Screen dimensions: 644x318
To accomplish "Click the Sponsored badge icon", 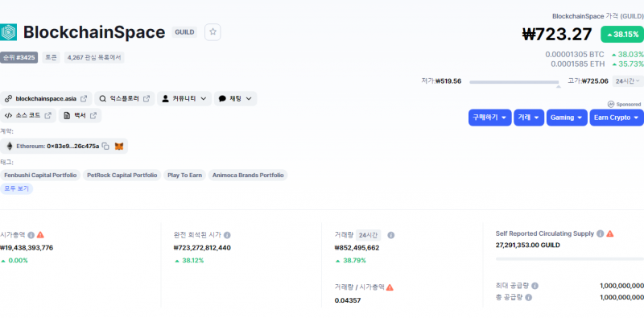I will (611, 105).
